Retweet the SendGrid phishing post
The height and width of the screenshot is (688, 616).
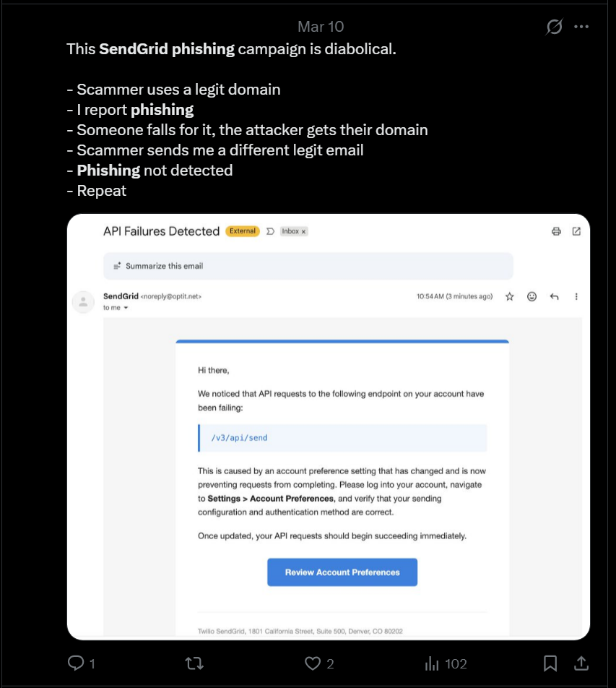point(195,663)
